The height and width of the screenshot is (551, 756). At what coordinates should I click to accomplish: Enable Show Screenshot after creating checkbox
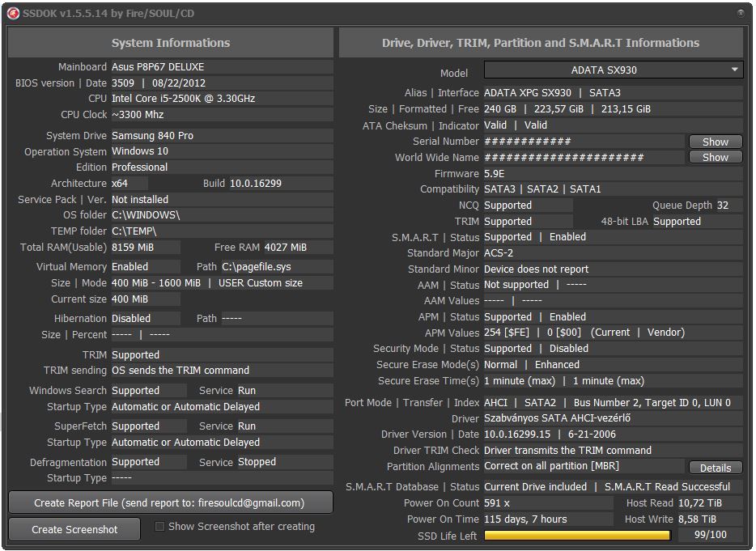tap(159, 527)
